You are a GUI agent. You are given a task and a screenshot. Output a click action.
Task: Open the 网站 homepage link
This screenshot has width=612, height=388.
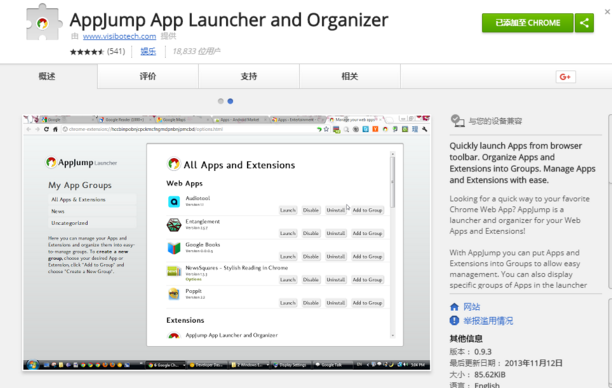click(471, 307)
